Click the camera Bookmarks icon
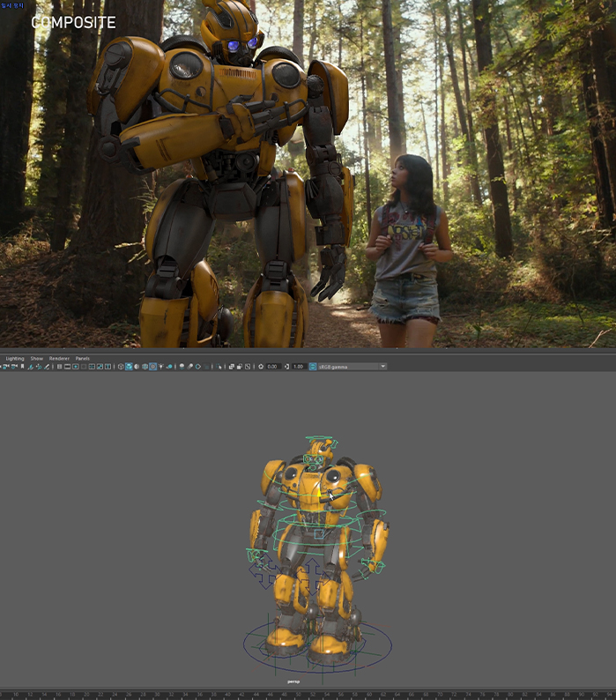616x700 pixels. click(x=22, y=367)
